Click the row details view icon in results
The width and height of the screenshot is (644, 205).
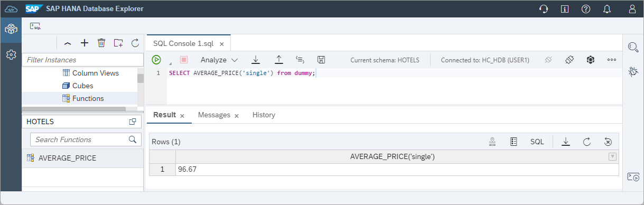[514, 142]
